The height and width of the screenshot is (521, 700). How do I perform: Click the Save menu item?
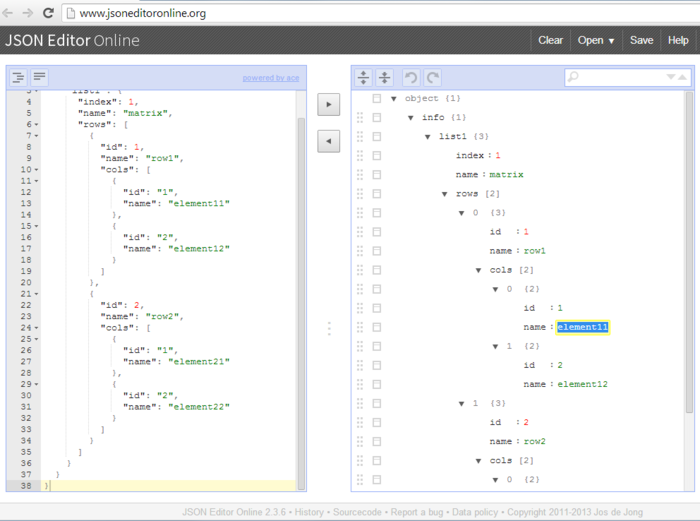[x=641, y=40]
